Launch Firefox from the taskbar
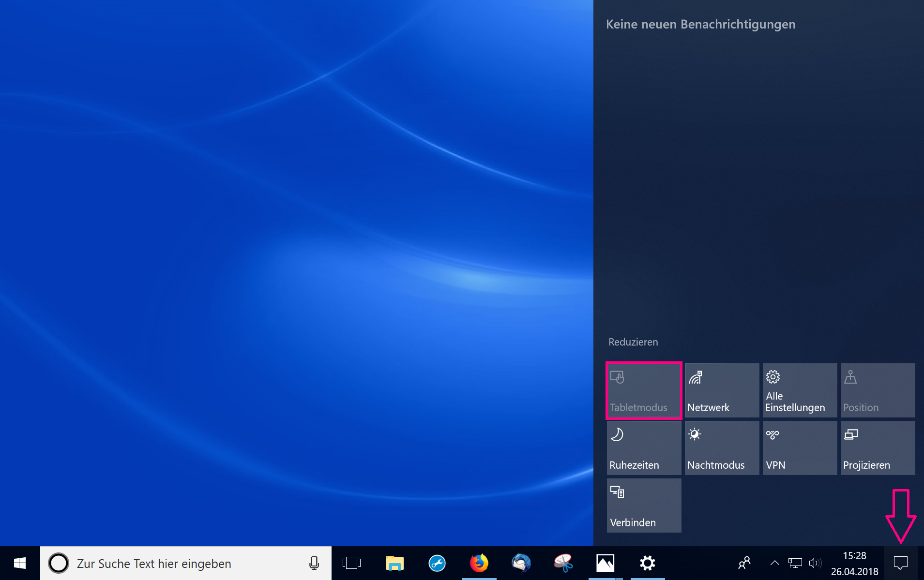 [x=479, y=563]
